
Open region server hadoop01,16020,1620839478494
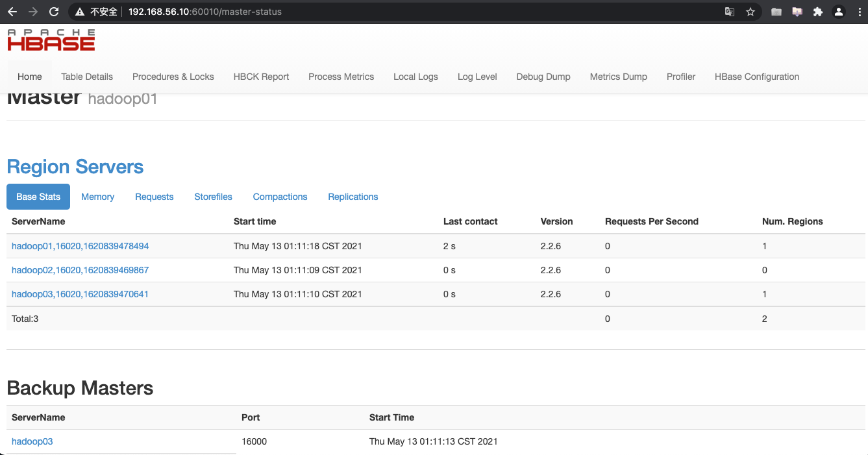[x=81, y=246]
